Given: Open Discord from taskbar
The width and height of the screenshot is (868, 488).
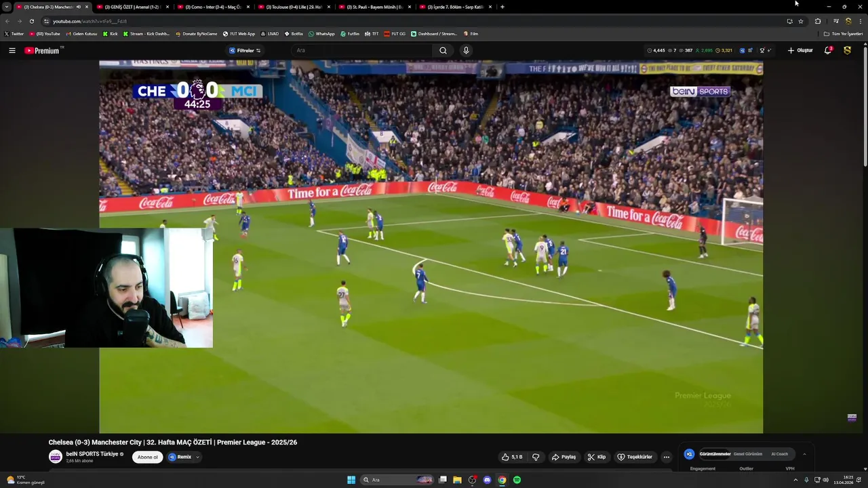Looking at the screenshot, I should click(x=487, y=480).
